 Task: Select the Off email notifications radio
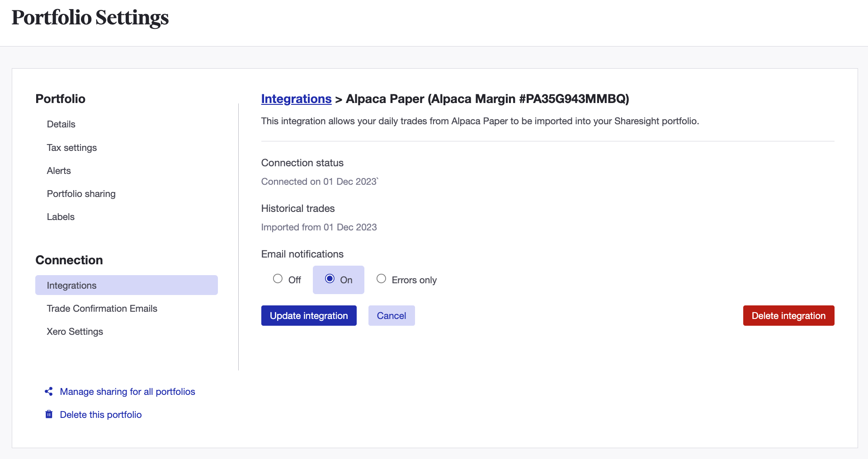[278, 279]
